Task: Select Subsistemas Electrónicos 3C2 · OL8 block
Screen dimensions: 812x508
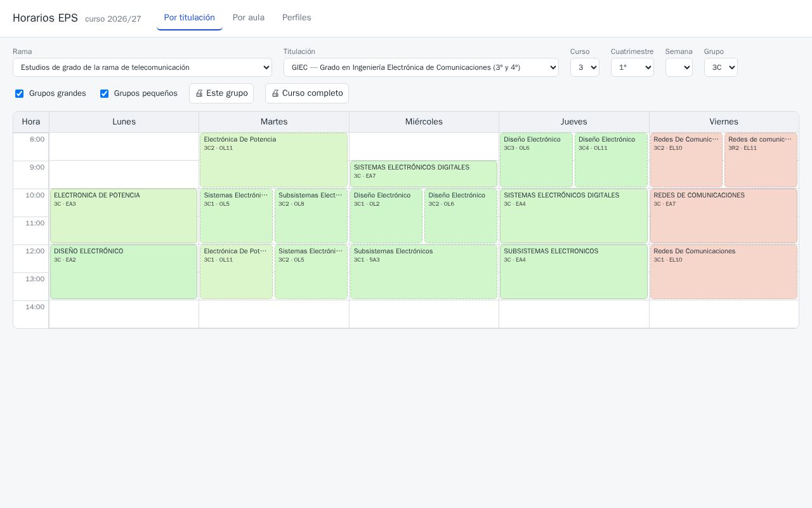Action: coord(311,216)
